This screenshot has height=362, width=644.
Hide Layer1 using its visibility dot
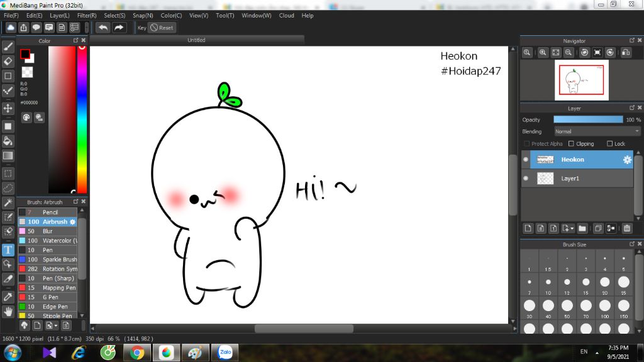pyautogui.click(x=526, y=178)
